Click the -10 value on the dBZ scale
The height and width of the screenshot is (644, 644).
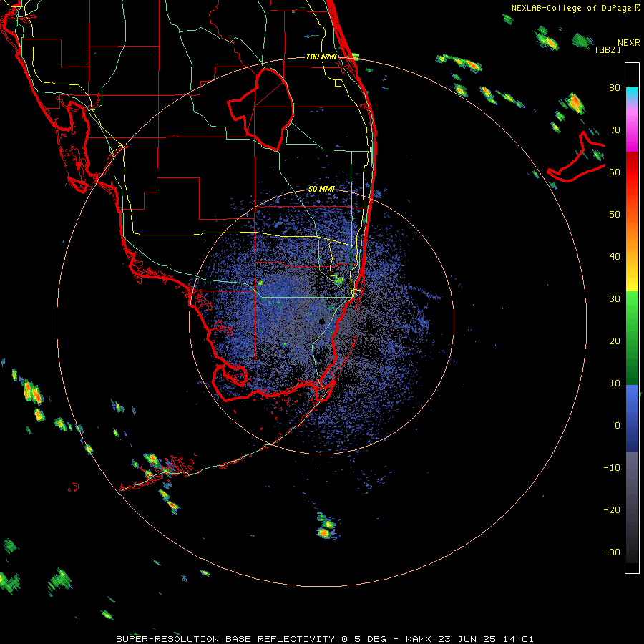click(x=612, y=468)
